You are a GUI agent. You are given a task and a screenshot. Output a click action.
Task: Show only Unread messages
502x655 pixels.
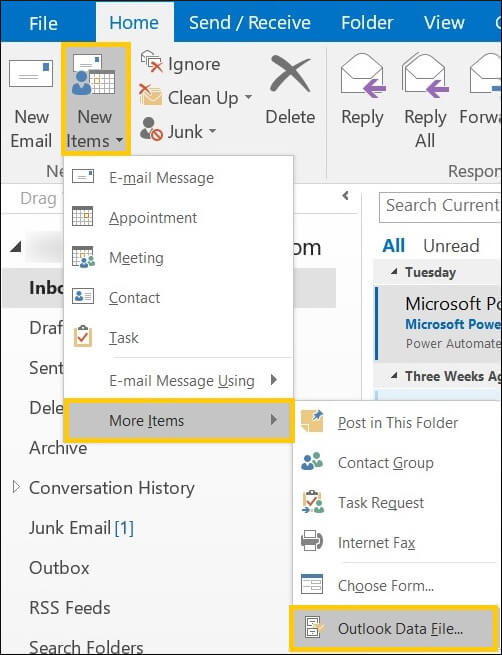[x=451, y=246]
